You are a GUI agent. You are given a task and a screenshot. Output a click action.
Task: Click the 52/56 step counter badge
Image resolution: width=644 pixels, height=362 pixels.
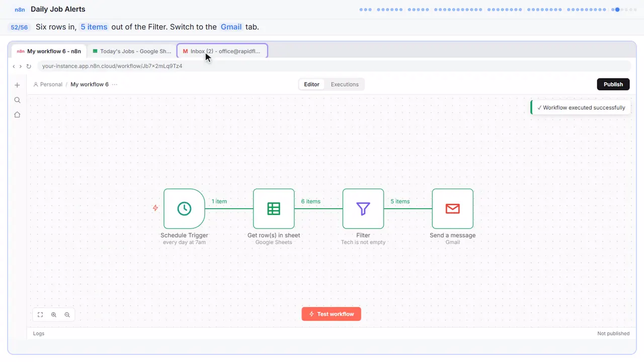tap(19, 27)
